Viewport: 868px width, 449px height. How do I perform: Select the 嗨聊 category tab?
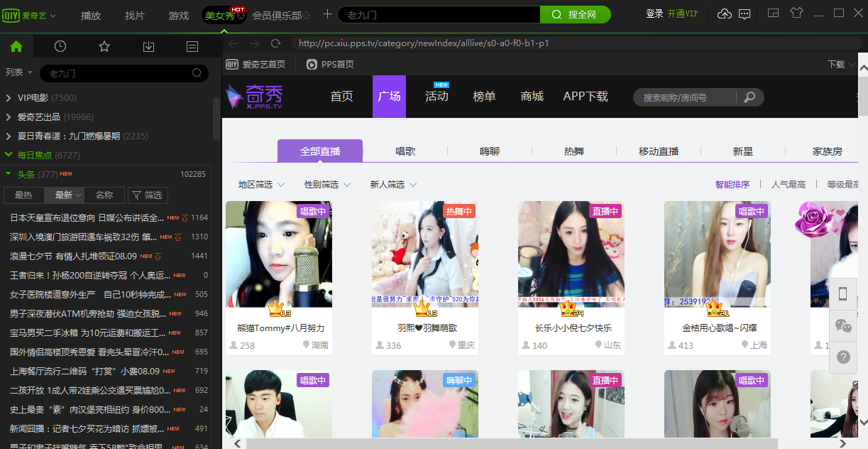click(490, 151)
